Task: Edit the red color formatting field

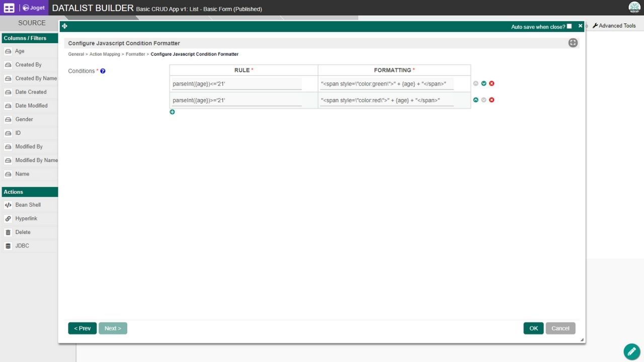Action: (x=386, y=101)
